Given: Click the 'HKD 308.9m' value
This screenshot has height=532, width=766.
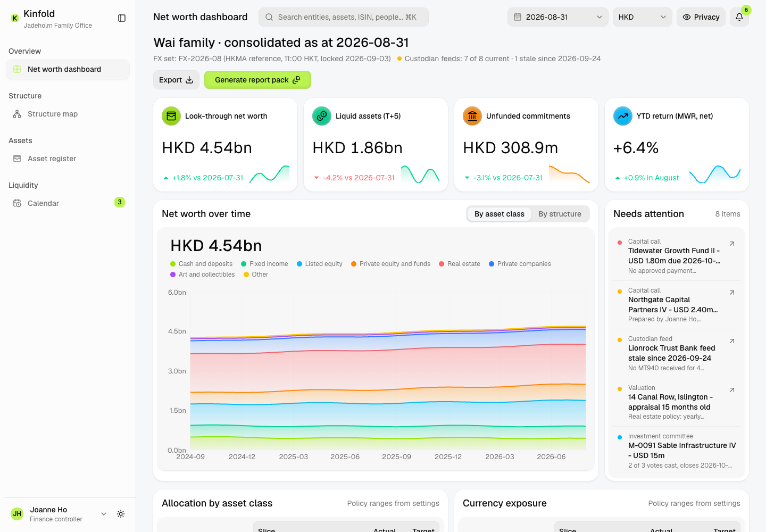Looking at the screenshot, I should click(x=511, y=148).
